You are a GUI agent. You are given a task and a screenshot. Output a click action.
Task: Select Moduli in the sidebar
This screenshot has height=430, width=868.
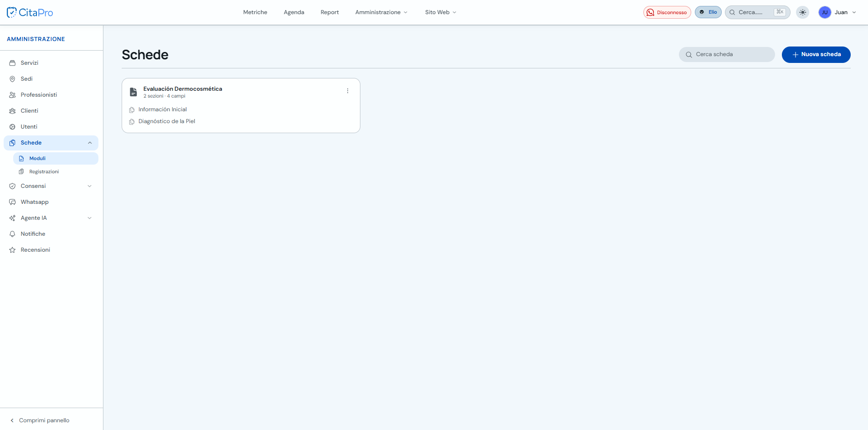[x=56, y=159]
